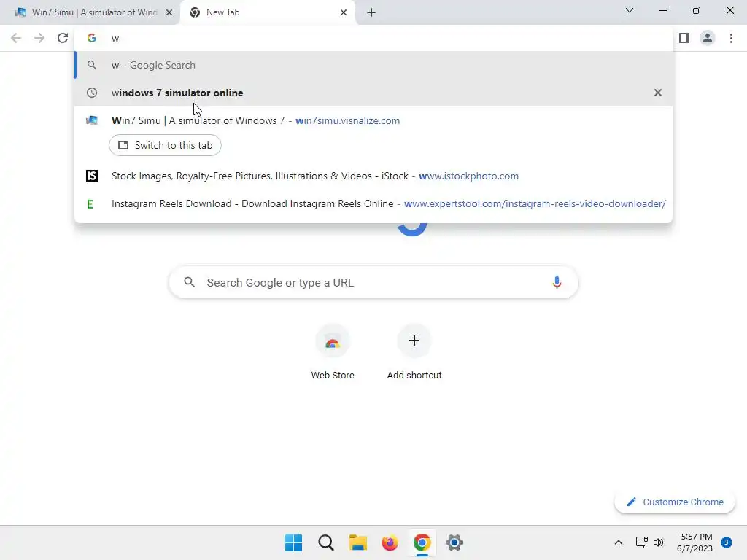This screenshot has width=747, height=560.
Task: Choose 'windows 7 simulator online' suggestion
Action: click(x=373, y=93)
